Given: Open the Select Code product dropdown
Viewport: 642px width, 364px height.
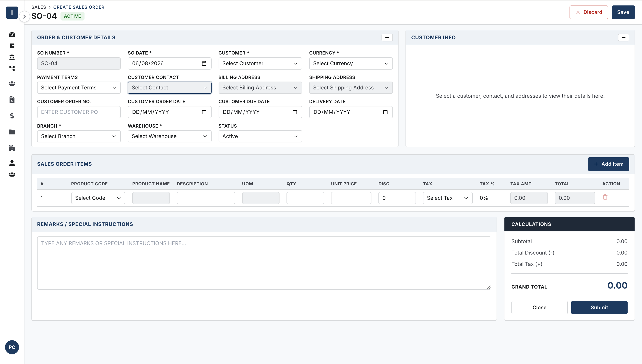Looking at the screenshot, I should tap(98, 198).
